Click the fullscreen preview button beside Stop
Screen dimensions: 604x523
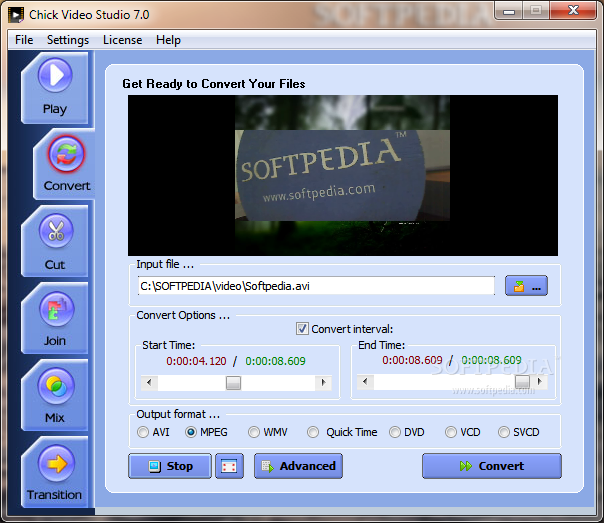[229, 466]
